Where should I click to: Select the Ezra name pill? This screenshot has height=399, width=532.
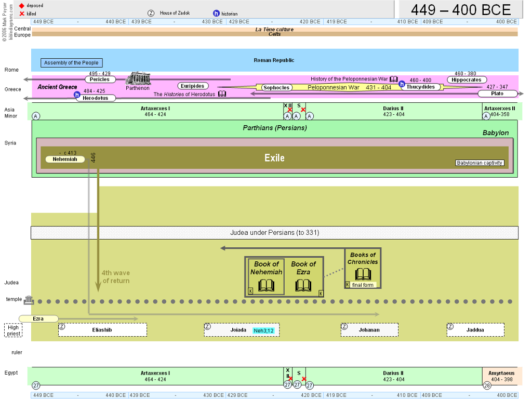tap(38, 318)
